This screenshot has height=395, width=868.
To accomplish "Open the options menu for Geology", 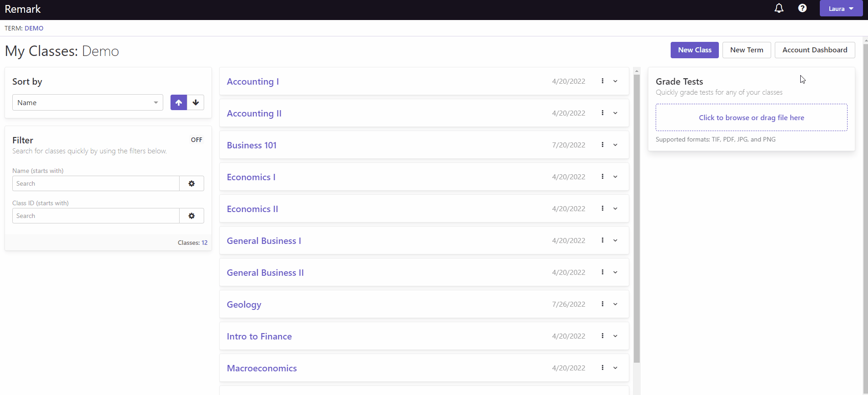I will pyautogui.click(x=602, y=304).
